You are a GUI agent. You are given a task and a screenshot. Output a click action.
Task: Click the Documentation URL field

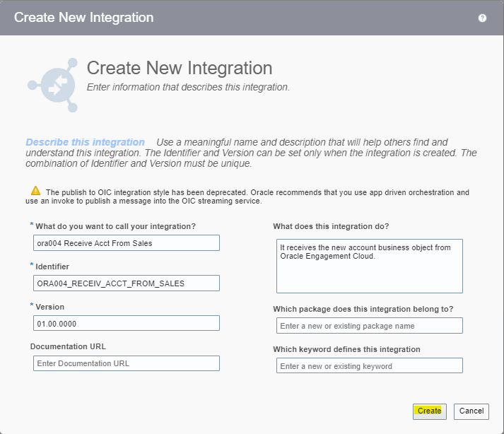(x=127, y=363)
